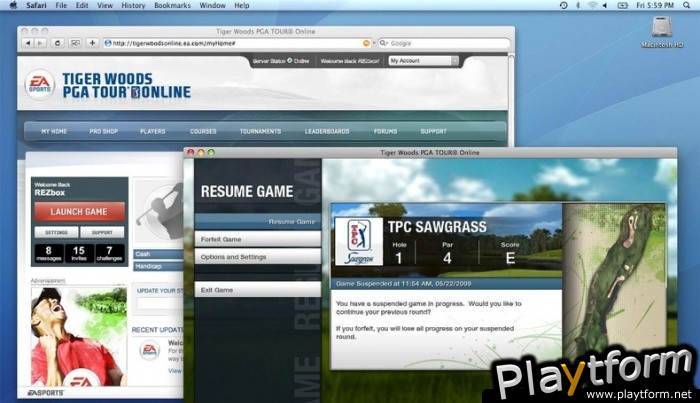Open the My Home tab
The height and width of the screenshot is (403, 700).
pos(54,131)
